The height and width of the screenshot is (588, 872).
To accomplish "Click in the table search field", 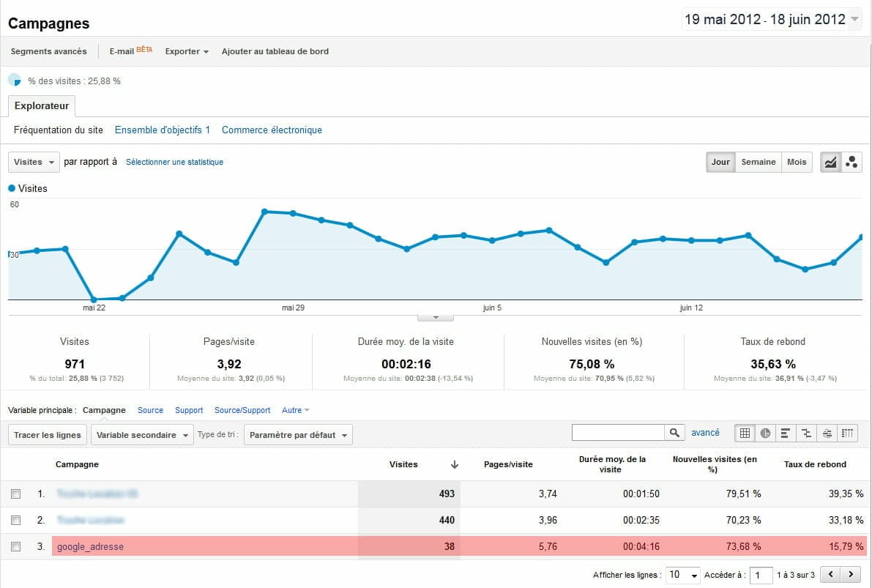I will click(618, 433).
